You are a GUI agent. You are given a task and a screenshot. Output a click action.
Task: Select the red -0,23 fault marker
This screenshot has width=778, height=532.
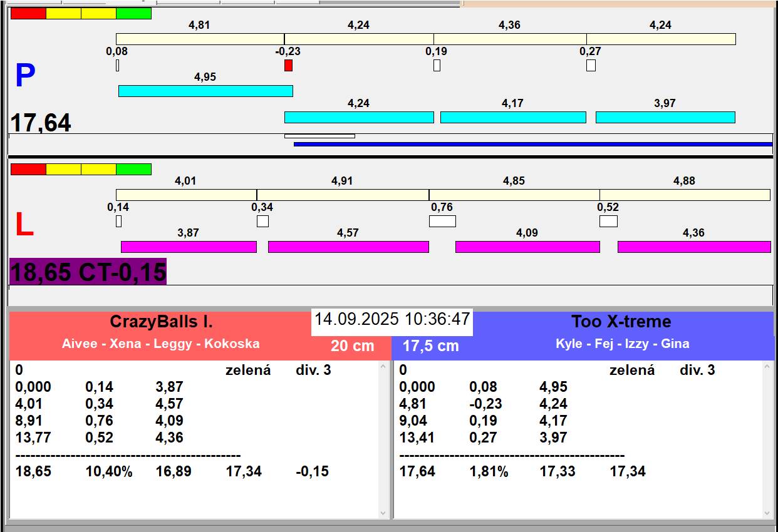pyautogui.click(x=288, y=65)
